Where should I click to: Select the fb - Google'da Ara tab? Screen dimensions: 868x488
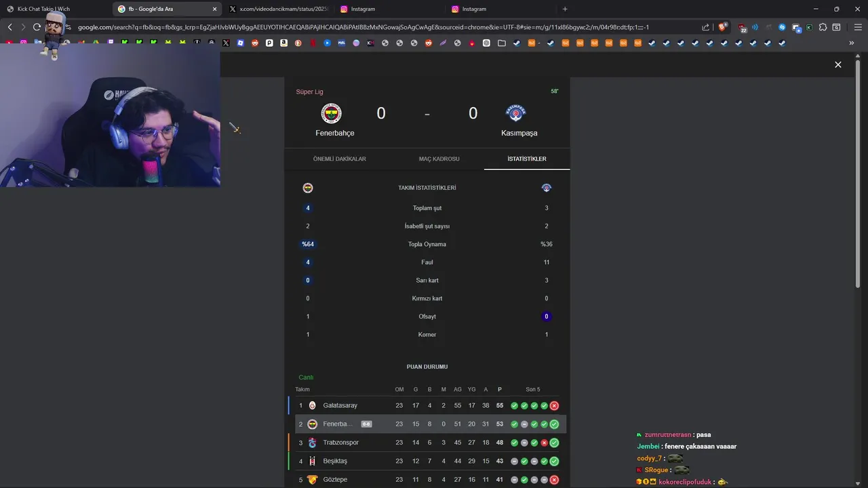[x=167, y=9]
